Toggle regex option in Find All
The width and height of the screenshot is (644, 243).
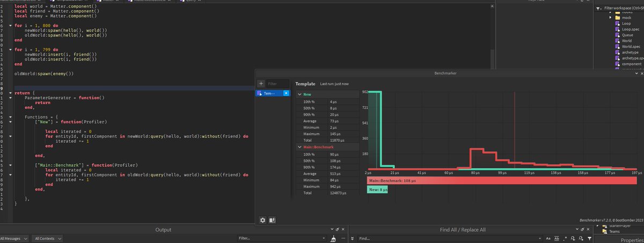pyautogui.click(x=565, y=238)
